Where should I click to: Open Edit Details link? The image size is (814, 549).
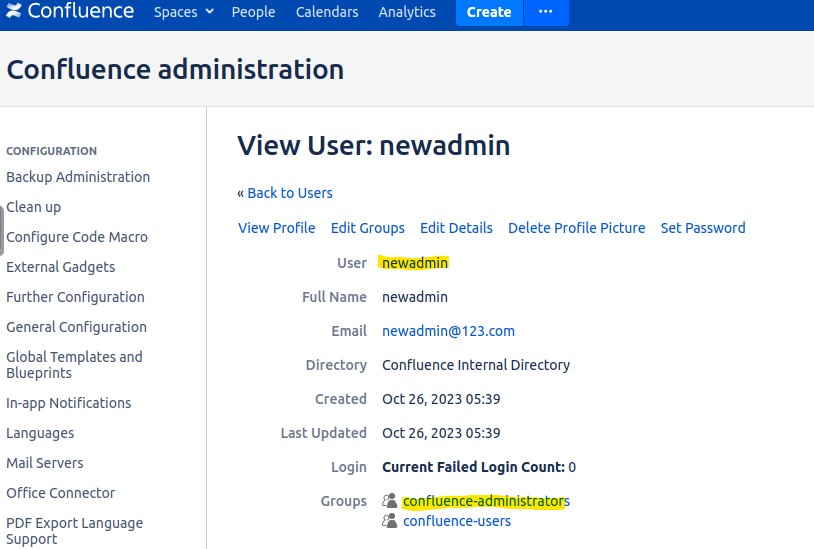[456, 228]
